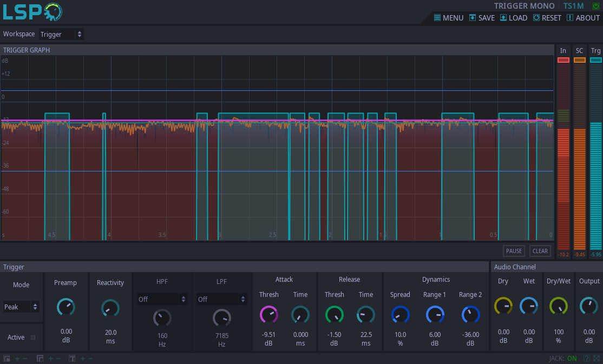Click the Reactivity knob
Screen dimensions: 603x364
[x=110, y=308]
